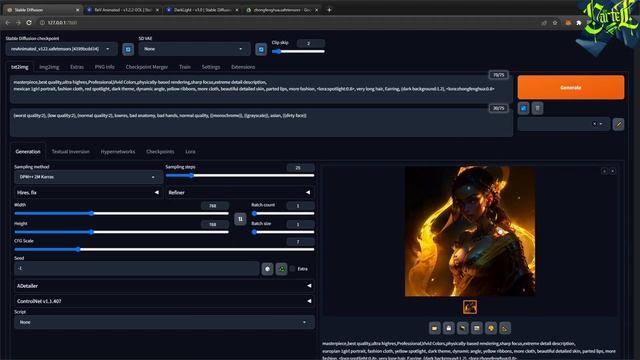Expand the ControlNet v1.1.407 section
The image size is (640, 360).
[x=164, y=301]
